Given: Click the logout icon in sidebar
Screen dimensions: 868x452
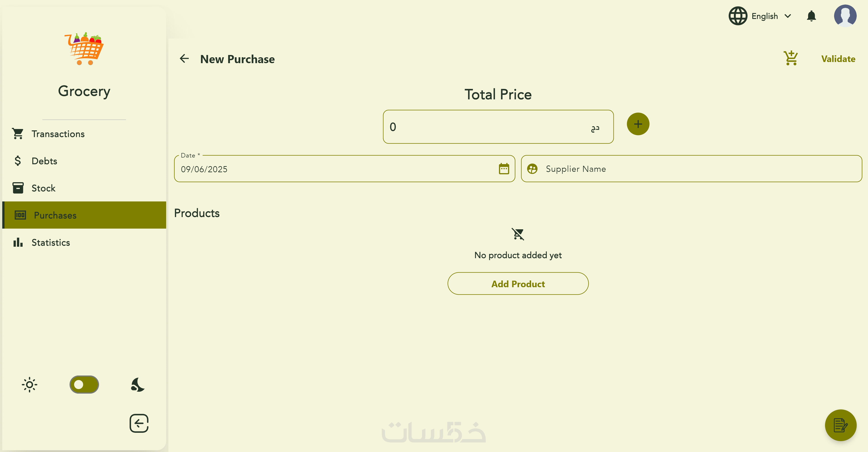Looking at the screenshot, I should [x=139, y=423].
